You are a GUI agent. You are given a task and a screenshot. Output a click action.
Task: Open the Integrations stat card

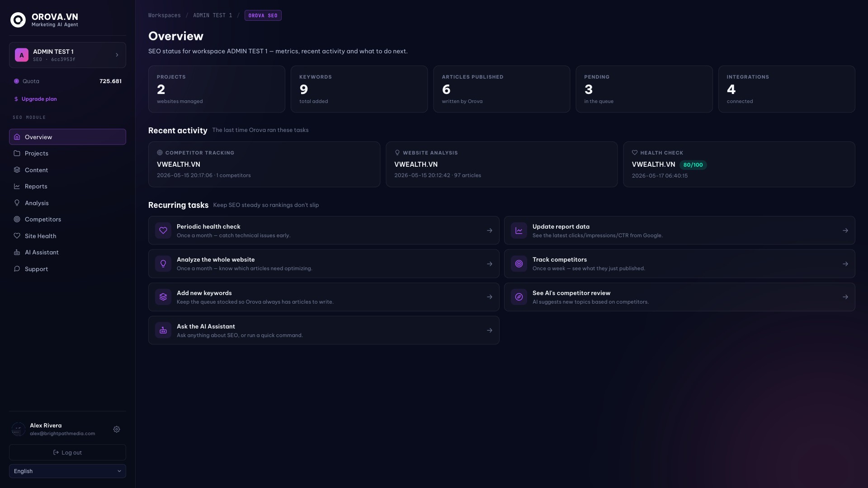pos(787,89)
